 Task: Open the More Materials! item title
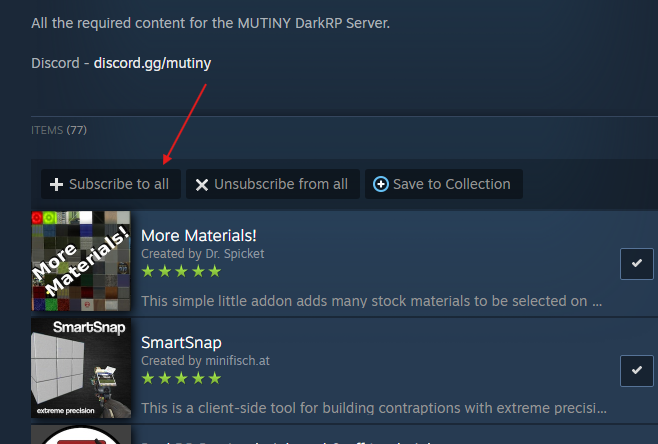(198, 236)
